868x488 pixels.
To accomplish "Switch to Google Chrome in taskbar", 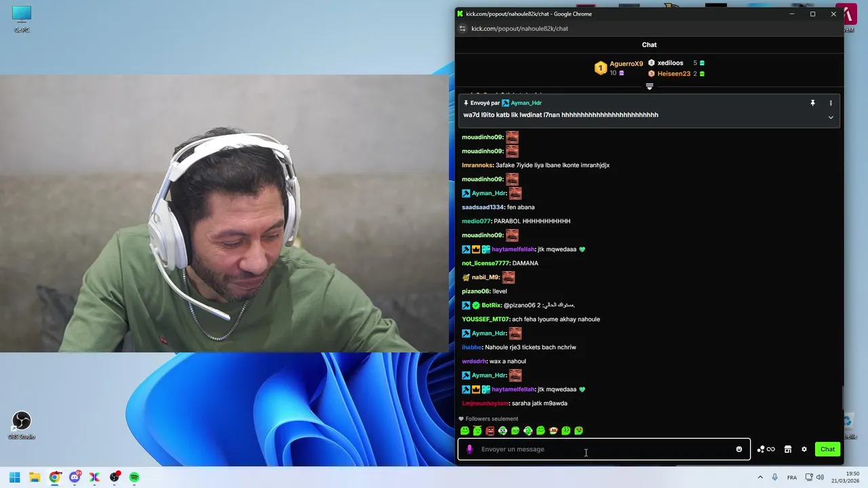I will (x=54, y=477).
